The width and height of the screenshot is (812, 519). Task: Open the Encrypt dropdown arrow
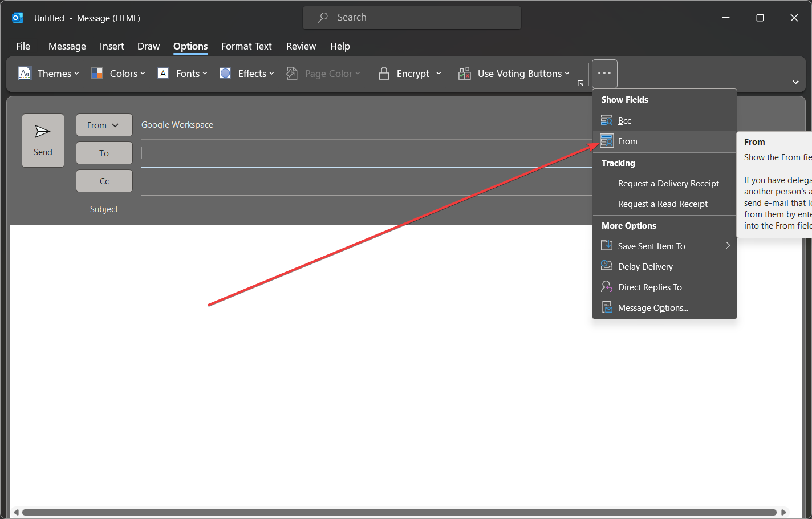(439, 74)
